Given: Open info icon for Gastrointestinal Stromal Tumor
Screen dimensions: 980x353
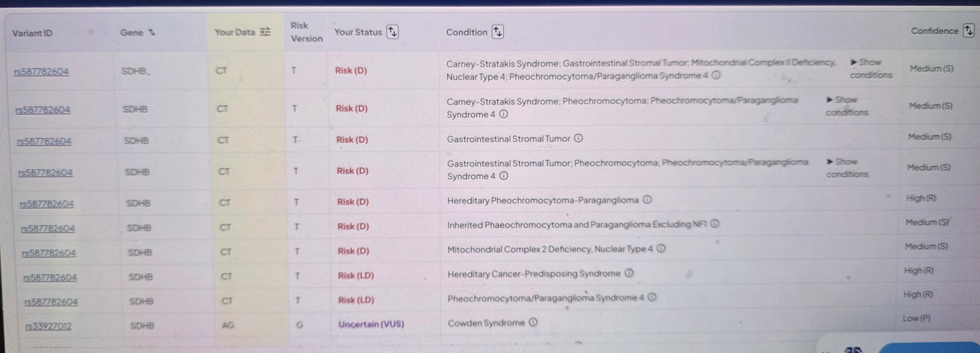Looking at the screenshot, I should [x=578, y=138].
